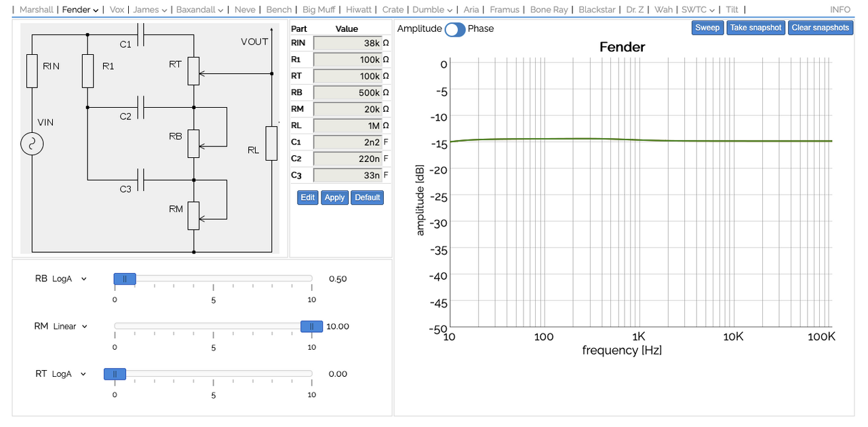Viewport: 868px width, 427px height.
Task: Select the Crate tone stack
Action: pos(393,9)
